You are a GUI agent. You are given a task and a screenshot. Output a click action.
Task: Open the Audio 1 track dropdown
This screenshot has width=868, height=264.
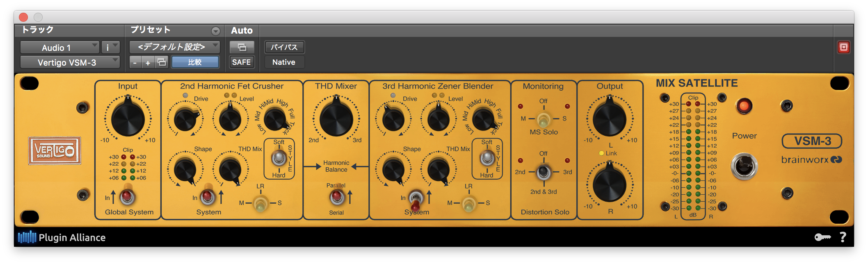coord(59,48)
